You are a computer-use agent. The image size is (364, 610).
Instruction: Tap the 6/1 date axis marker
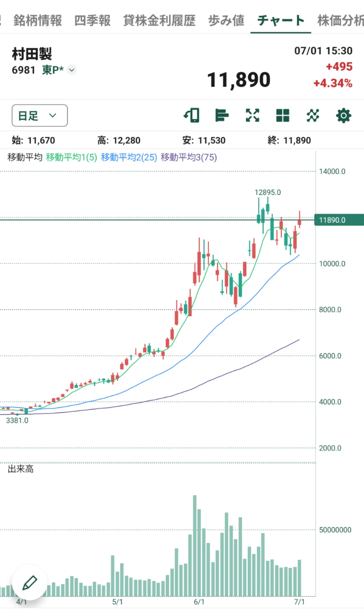199,602
